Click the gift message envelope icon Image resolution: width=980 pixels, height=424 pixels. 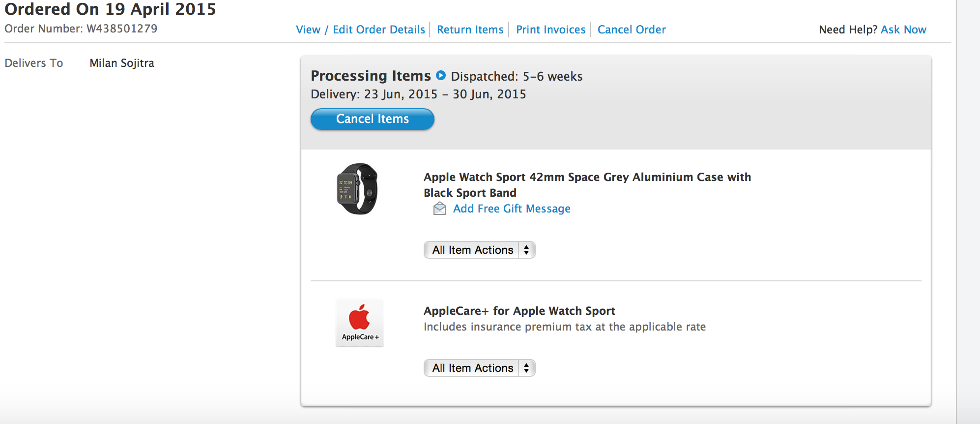coord(439,209)
